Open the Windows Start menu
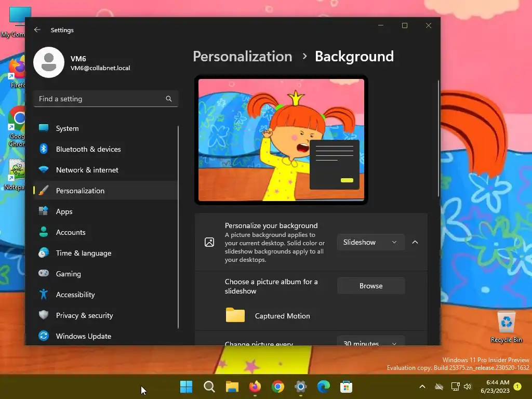532x399 pixels. point(186,387)
